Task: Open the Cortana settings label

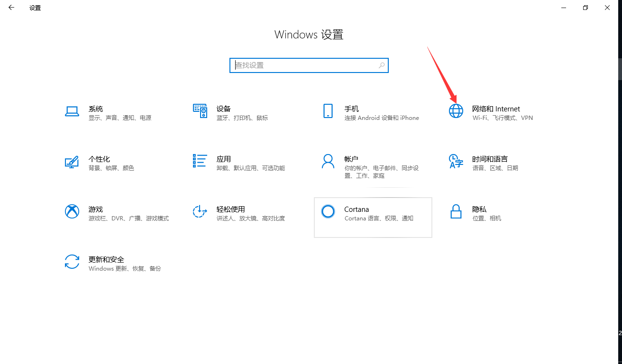Action: 357,209
